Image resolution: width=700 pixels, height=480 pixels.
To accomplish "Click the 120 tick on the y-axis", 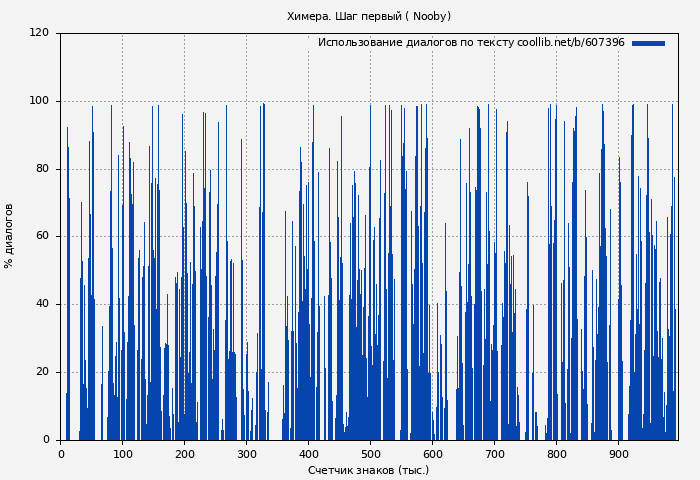I will point(39,33).
